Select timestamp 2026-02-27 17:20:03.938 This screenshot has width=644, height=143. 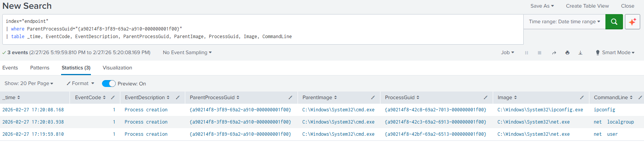pos(33,122)
